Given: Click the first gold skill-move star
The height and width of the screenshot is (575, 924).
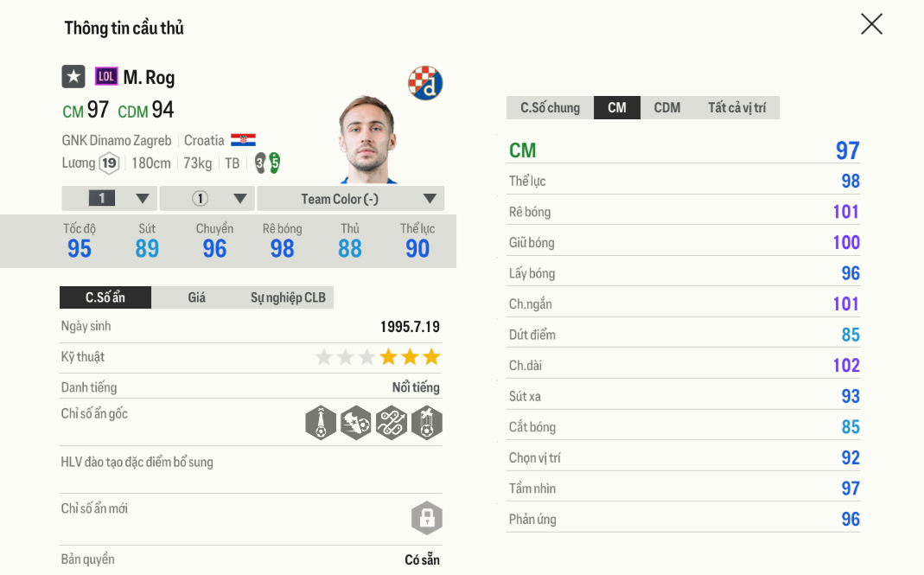Looking at the screenshot, I should click(389, 357).
